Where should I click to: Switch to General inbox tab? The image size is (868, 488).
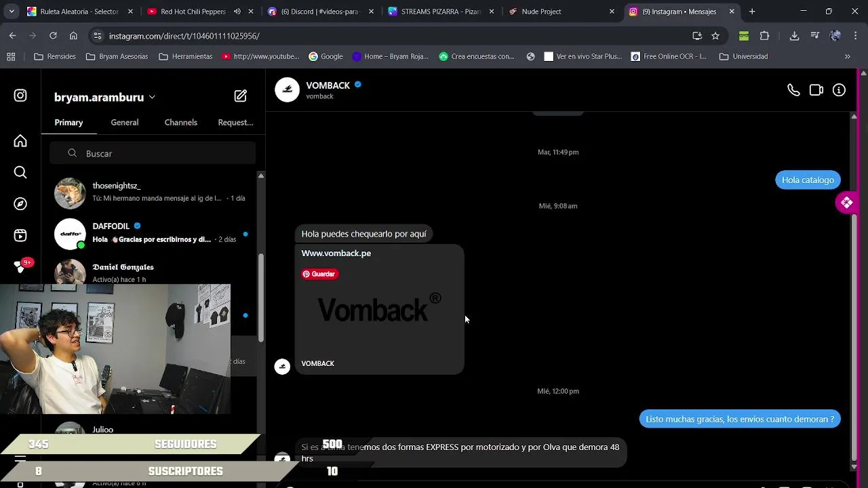(125, 123)
